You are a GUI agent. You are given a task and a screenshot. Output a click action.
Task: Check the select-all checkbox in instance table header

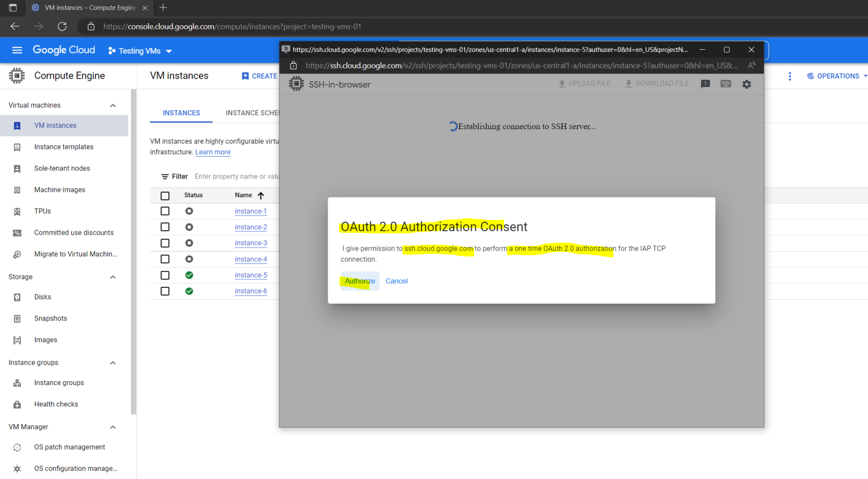coord(165,195)
